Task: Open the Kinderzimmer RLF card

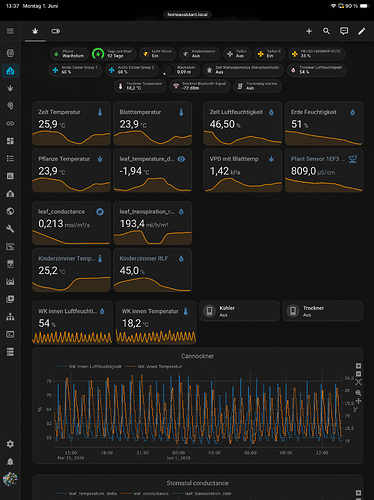Action: 153,270
